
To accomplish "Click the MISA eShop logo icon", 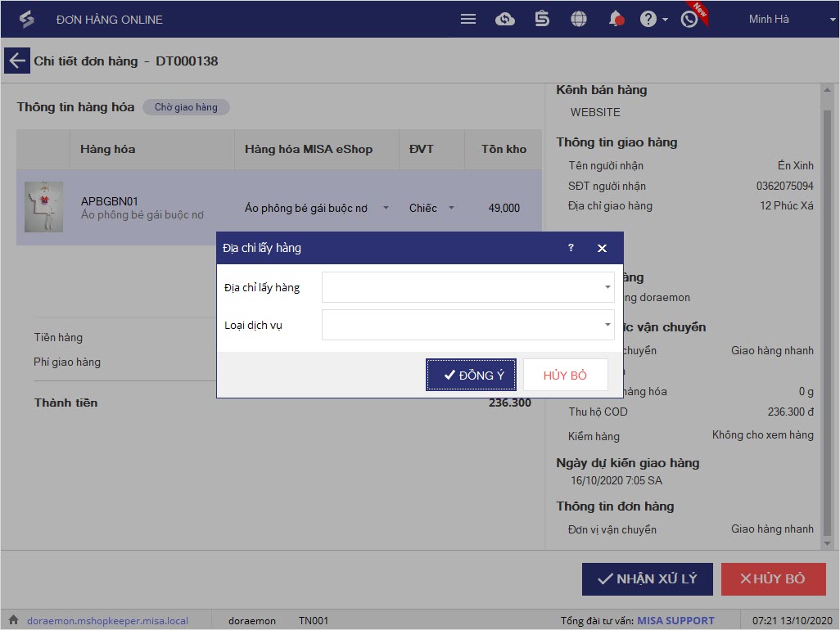I will pyautogui.click(x=26, y=20).
